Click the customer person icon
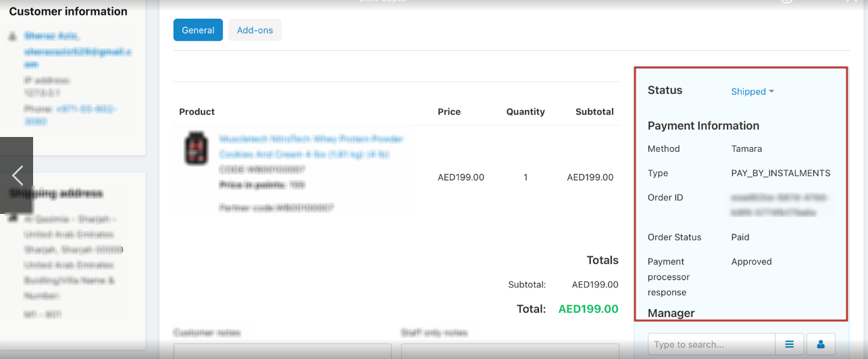This screenshot has height=359, width=868. click(12, 36)
